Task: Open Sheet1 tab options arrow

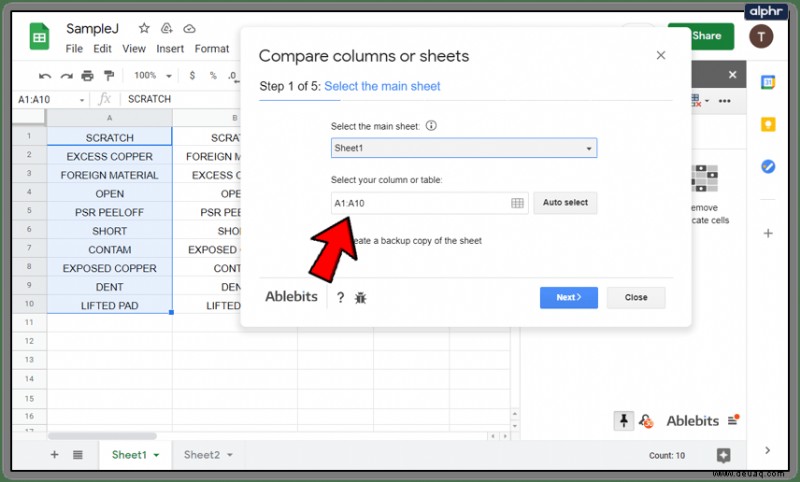Action: pyautogui.click(x=157, y=455)
